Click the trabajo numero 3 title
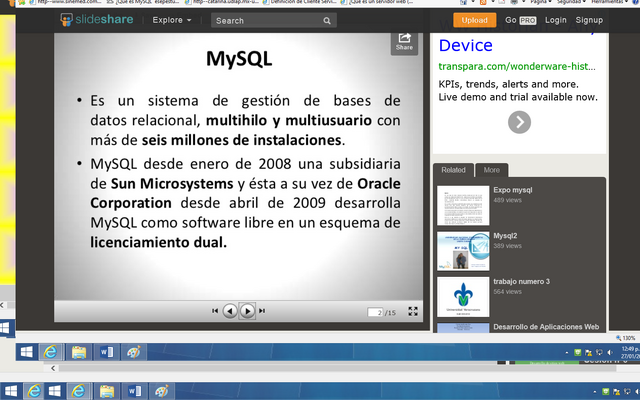The width and height of the screenshot is (640, 400). tap(521, 281)
